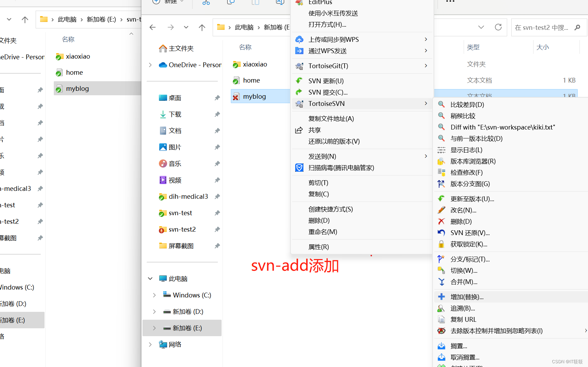The height and width of the screenshot is (367, 588).
Task: Click the merge icon for 合并(M)
Action: pos(441,282)
